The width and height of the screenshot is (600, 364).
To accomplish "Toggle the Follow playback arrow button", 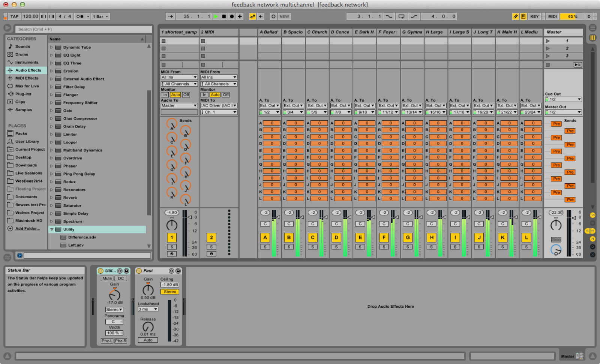I will pyautogui.click(x=171, y=16).
